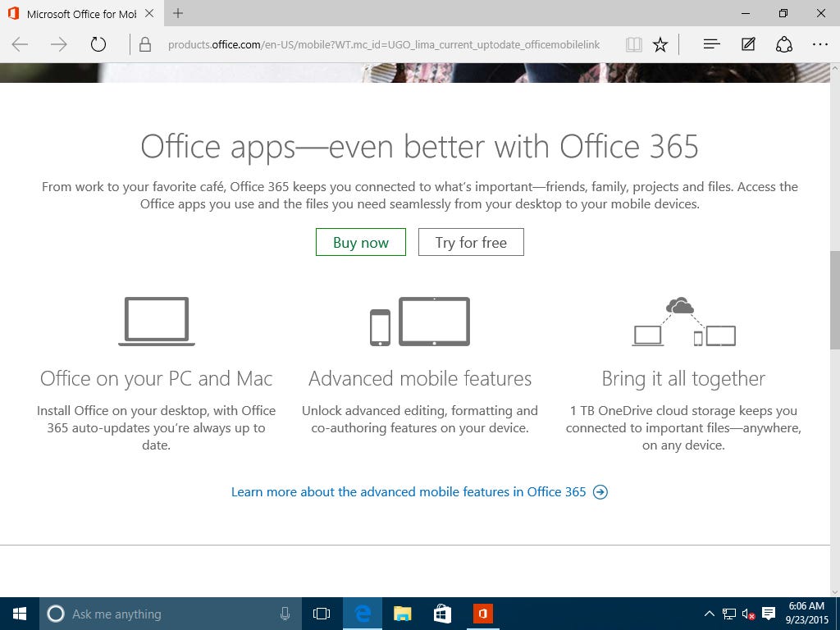
Task: Add this page to favorites with star
Action: click(x=660, y=44)
